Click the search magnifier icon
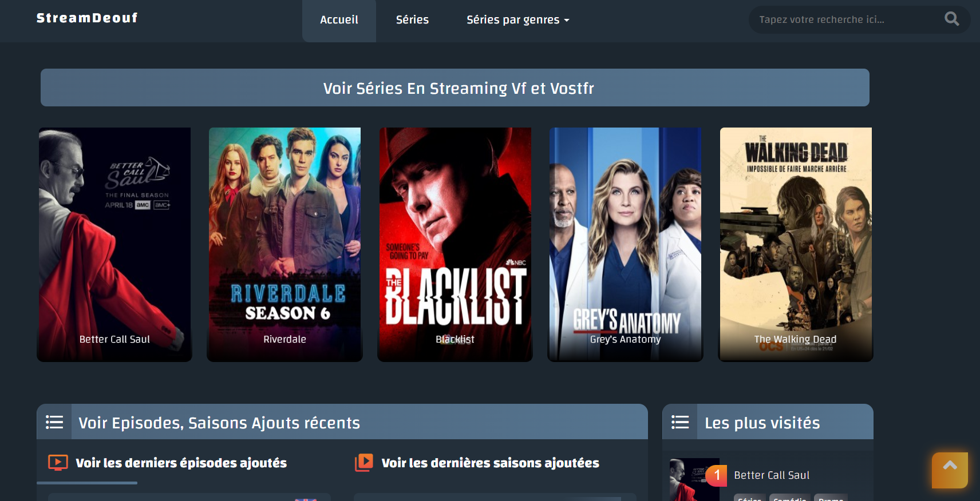Screen dimensions: 980x501 point(951,19)
